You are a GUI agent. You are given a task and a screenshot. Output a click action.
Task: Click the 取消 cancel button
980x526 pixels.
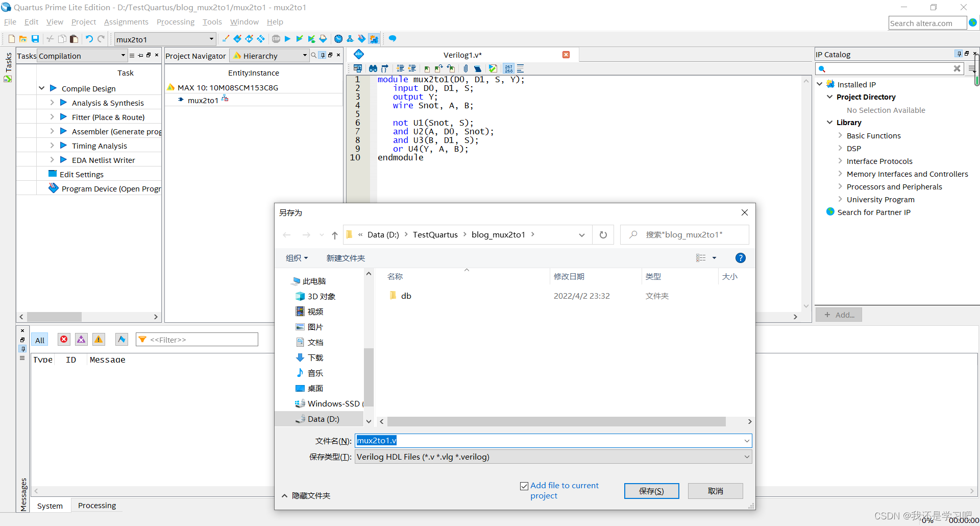[x=715, y=491]
